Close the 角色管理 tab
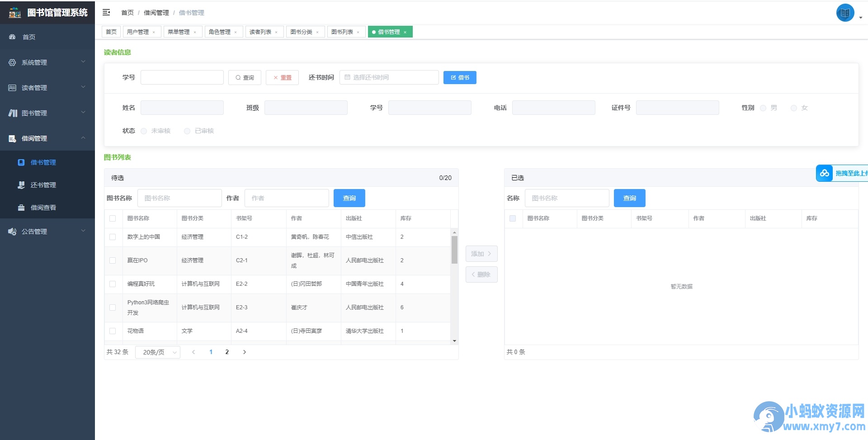 click(236, 32)
